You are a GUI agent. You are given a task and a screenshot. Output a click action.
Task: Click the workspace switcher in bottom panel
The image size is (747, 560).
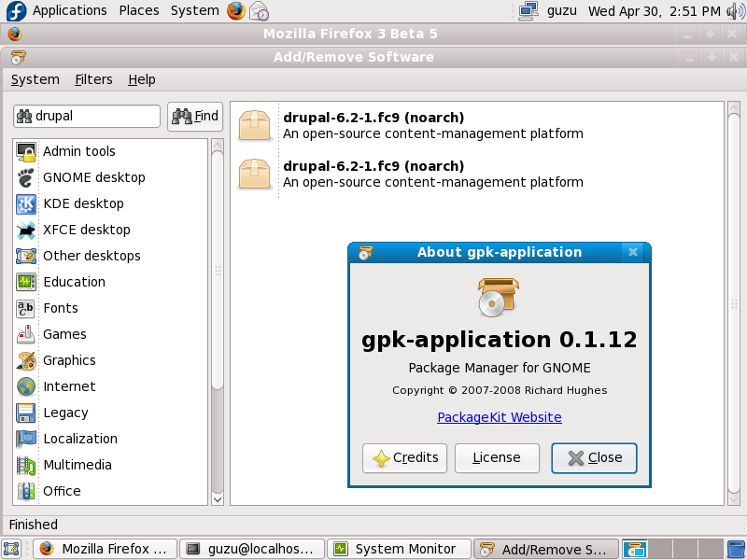672,549
